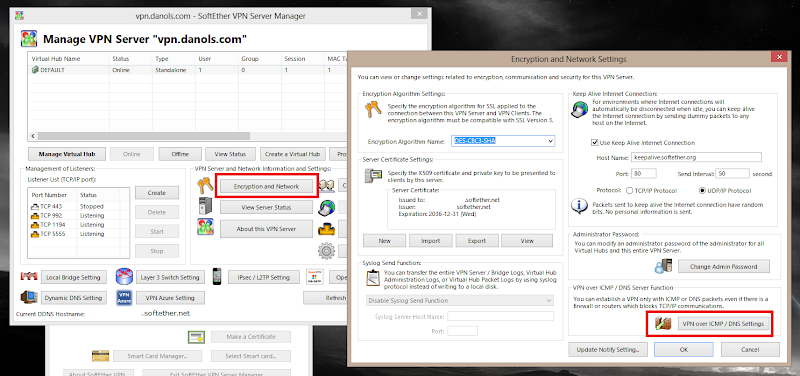
Task: Click the New certificate button
Action: tap(385, 241)
